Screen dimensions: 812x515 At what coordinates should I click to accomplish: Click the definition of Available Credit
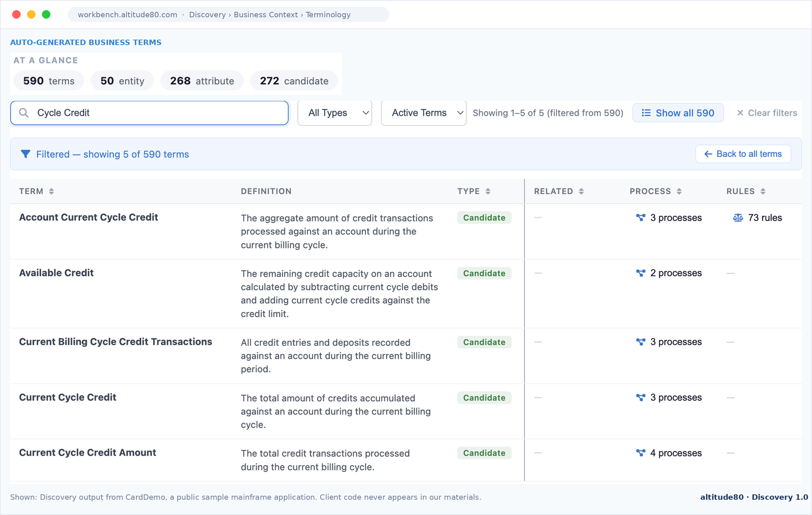click(x=340, y=294)
